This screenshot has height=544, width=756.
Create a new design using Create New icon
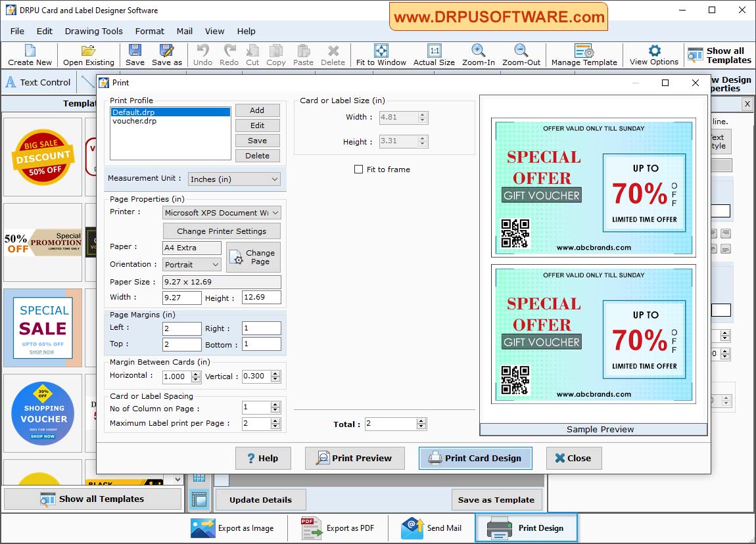(29, 55)
